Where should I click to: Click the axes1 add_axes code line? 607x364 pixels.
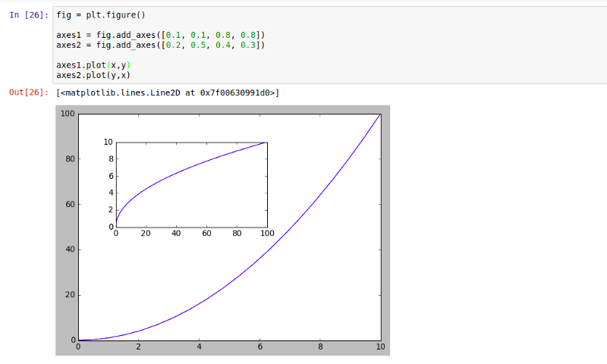click(161, 35)
